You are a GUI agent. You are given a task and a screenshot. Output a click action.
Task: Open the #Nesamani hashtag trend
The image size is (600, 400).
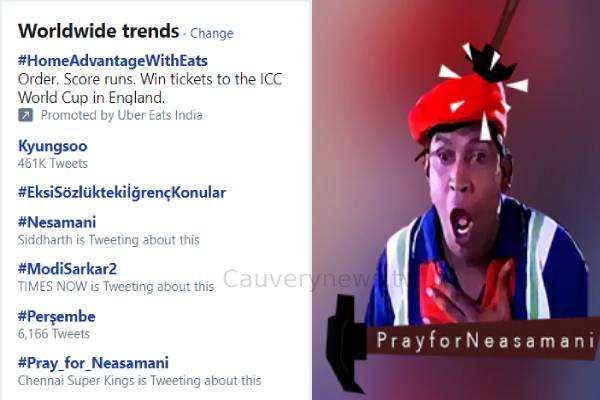(x=57, y=222)
